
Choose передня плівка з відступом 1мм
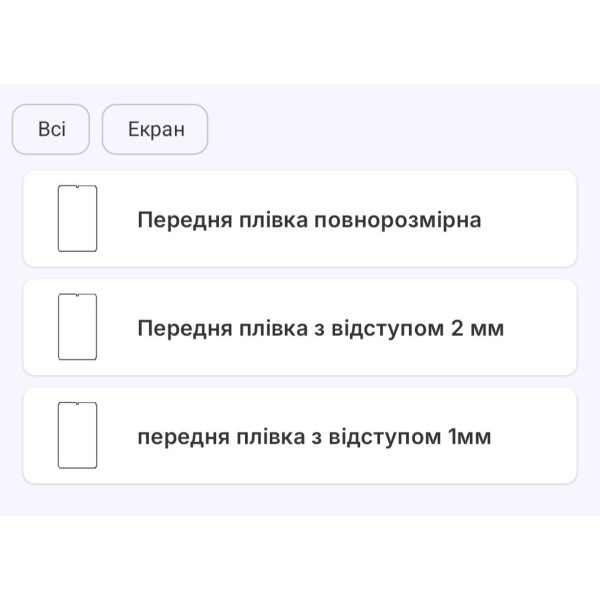pos(300,435)
